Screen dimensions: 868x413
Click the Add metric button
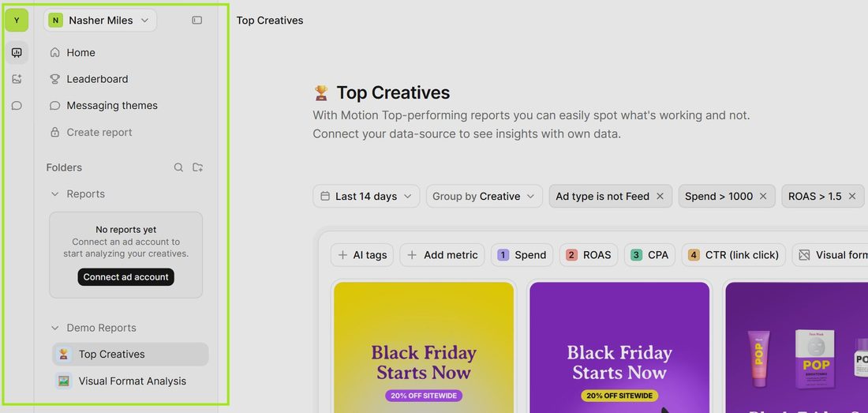pos(443,255)
